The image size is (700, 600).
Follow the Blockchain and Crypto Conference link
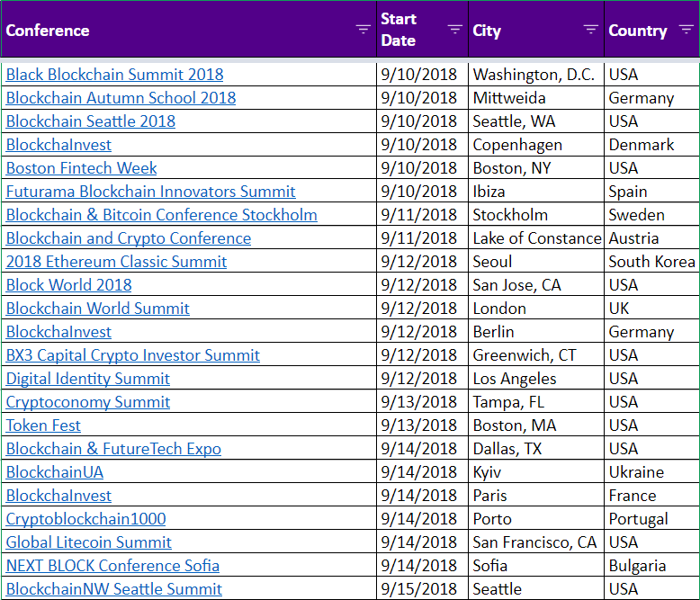pos(129,238)
